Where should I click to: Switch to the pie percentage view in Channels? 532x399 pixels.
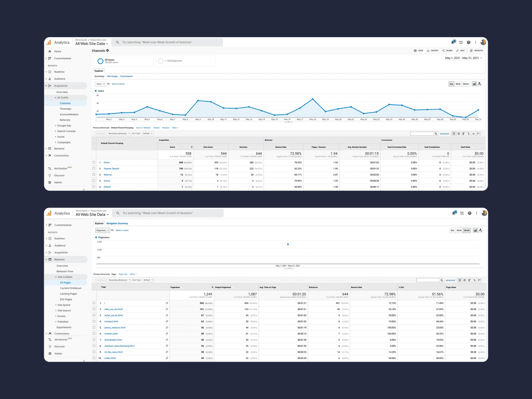pyautogui.click(x=459, y=134)
